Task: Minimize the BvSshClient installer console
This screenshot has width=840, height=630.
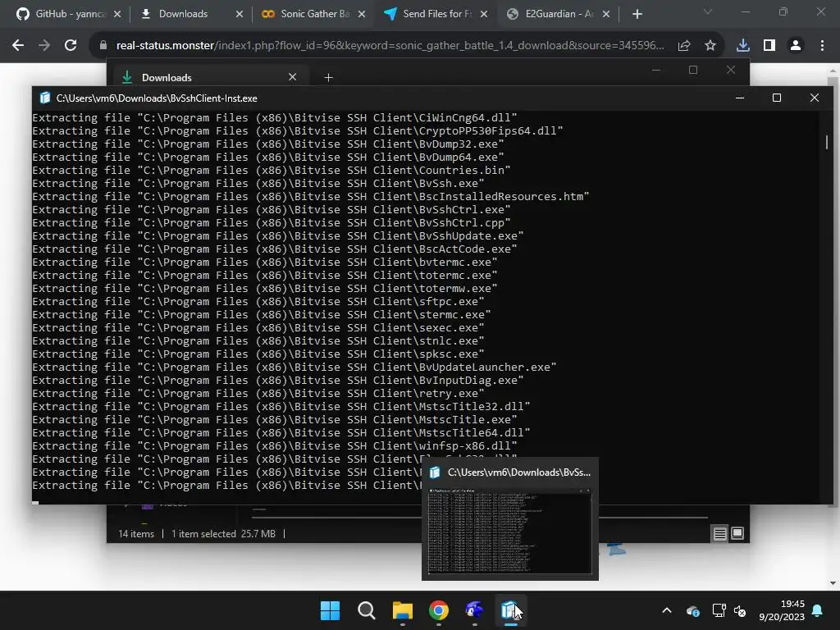Action: pos(740,98)
